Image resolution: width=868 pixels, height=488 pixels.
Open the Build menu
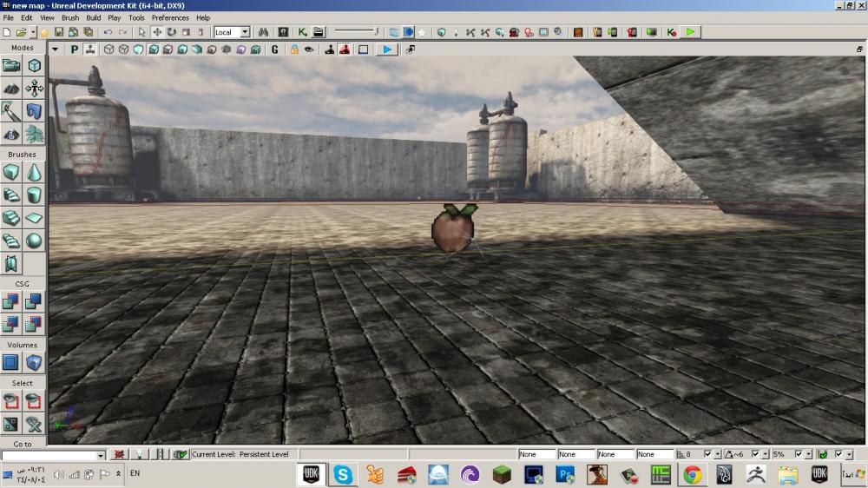click(x=94, y=17)
